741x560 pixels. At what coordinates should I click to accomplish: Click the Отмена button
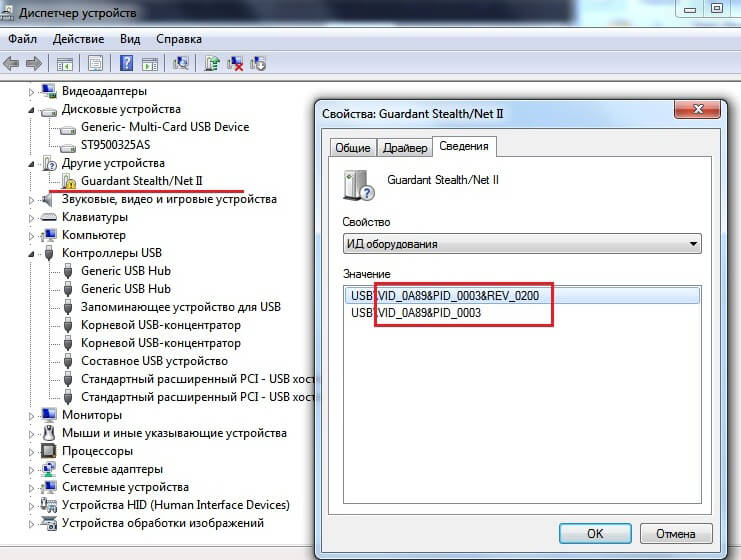click(x=676, y=534)
